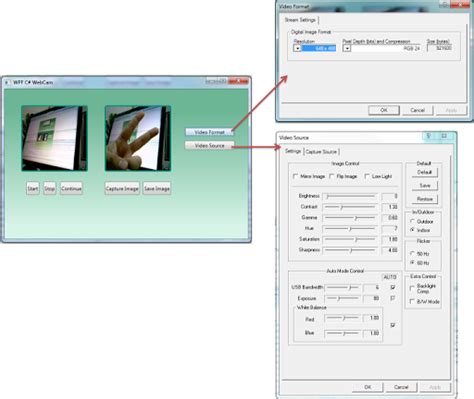
Task: Click the help icon in Video Source title bar
Action: pos(429,136)
